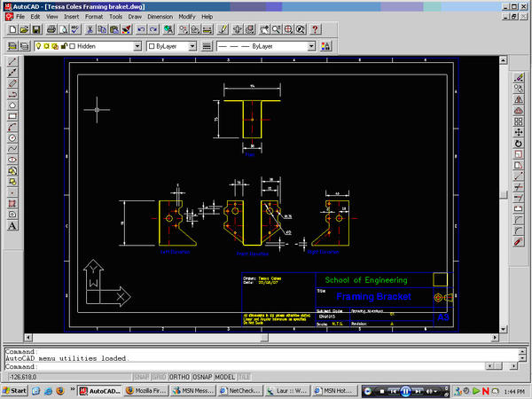Open the Format menu

click(x=94, y=17)
